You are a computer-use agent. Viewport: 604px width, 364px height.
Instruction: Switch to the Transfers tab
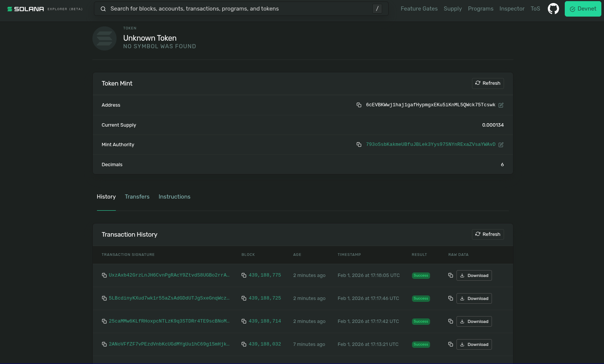coord(137,197)
